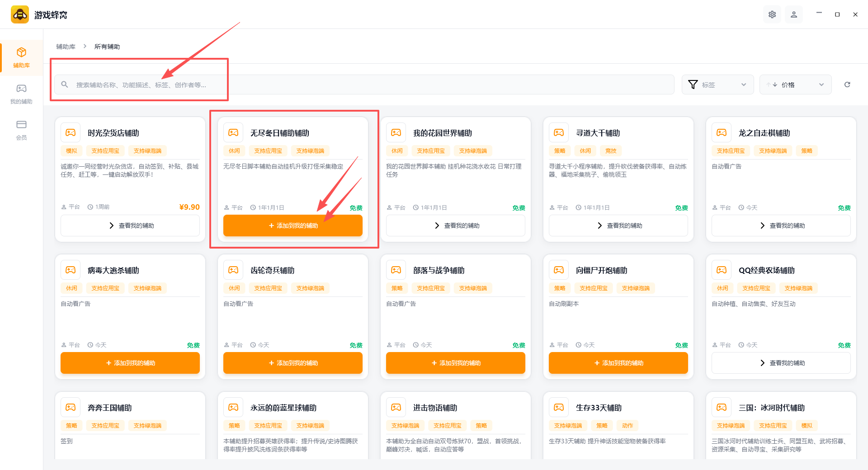Click the gamepad icon of QQ经典农场辅助
Viewport: 868px width, 470px height.
722,270
